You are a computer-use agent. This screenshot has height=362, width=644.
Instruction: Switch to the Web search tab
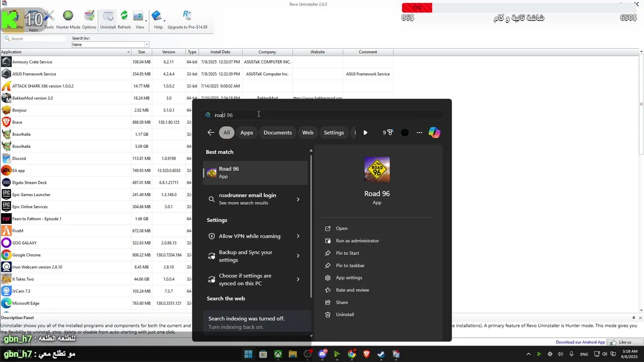(x=308, y=133)
